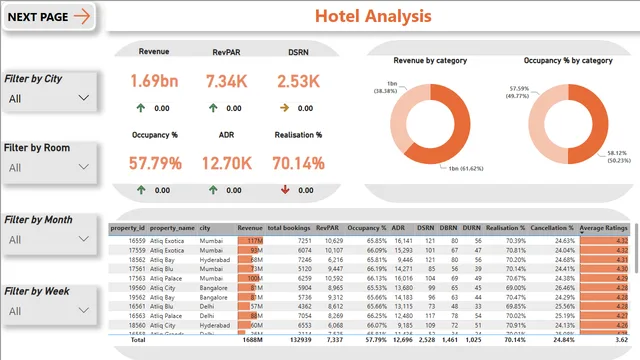
Task: Click Atliq Bay in the 18562 row
Action: pos(162,260)
